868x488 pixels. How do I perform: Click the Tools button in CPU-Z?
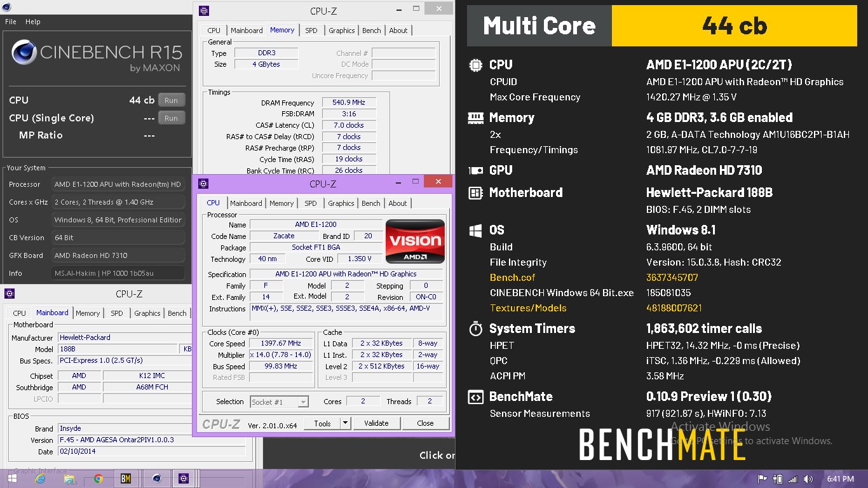point(322,423)
